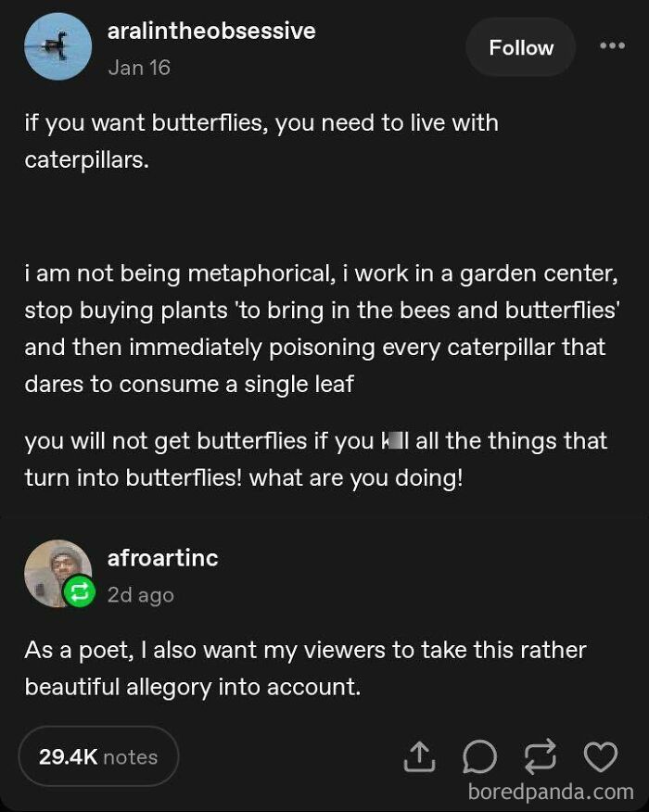Click the green reblog badge on afroartinc's avatar
The width and height of the screenshot is (649, 812).
(79, 591)
